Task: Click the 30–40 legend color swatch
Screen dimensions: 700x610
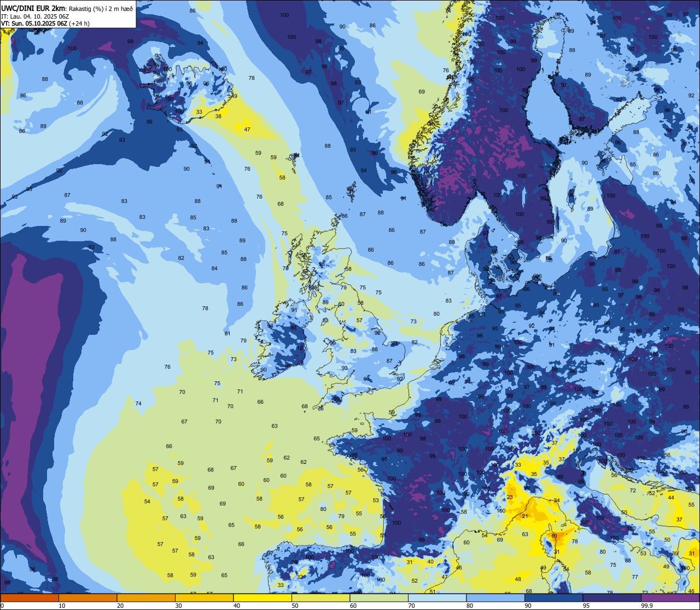Action: coord(204,597)
